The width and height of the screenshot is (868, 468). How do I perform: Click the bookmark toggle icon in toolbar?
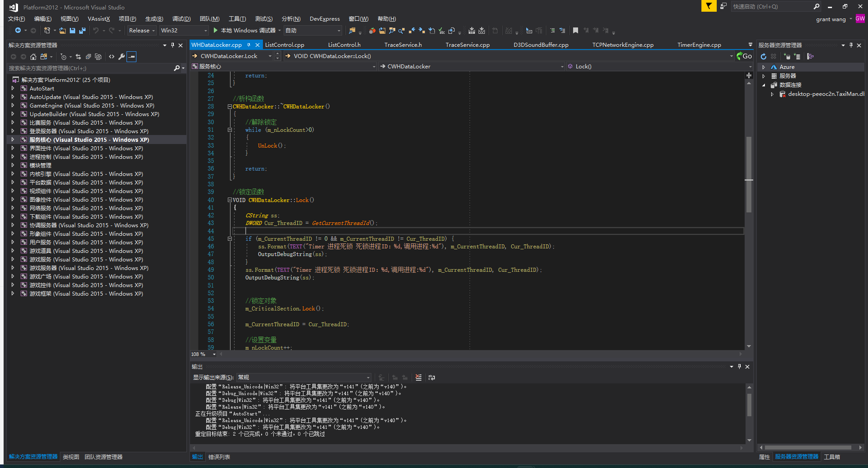575,31
